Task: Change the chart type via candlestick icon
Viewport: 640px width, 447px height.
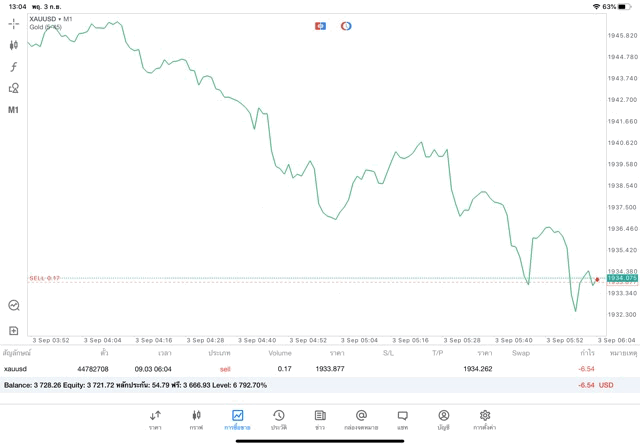Action: coord(14,45)
